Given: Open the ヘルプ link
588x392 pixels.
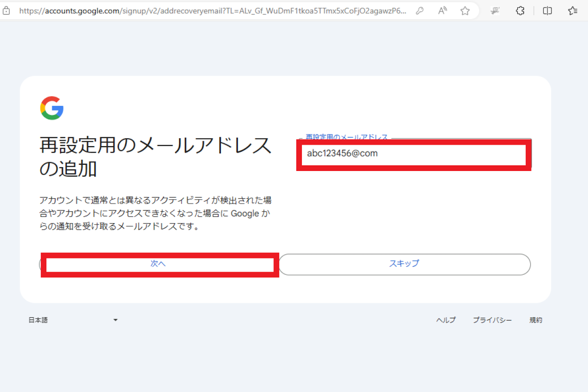Looking at the screenshot, I should tap(446, 320).
